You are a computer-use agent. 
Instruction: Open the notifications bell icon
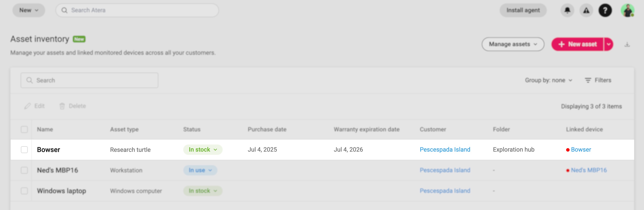tap(567, 10)
